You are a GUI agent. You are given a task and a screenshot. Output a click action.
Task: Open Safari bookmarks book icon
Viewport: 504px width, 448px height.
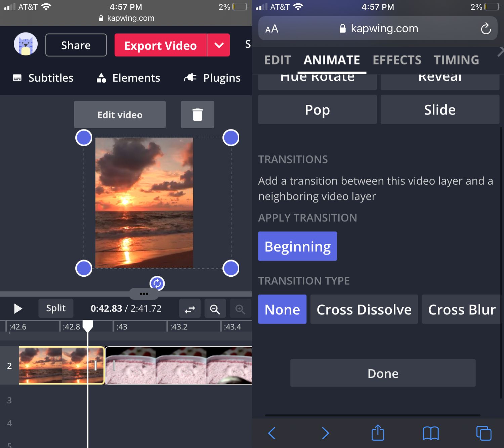pyautogui.click(x=430, y=433)
